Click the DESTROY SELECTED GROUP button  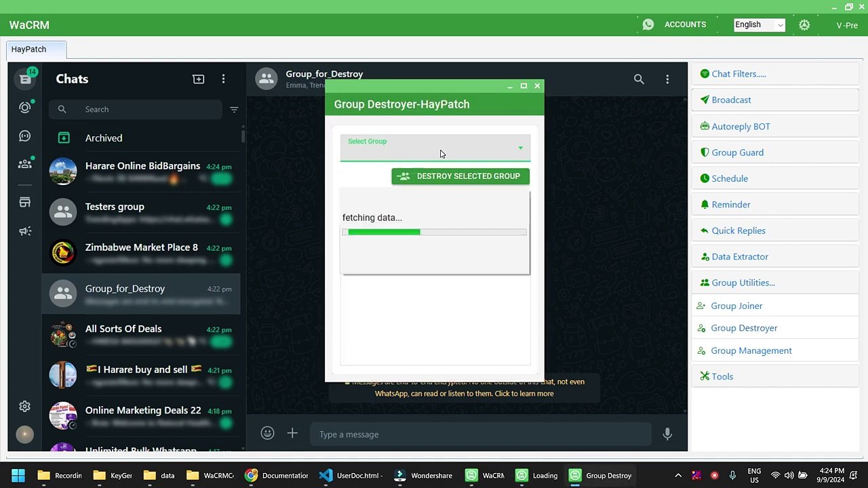tap(460, 176)
